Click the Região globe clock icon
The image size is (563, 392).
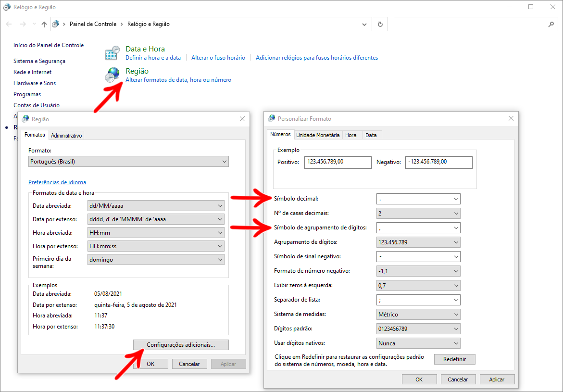coord(113,75)
